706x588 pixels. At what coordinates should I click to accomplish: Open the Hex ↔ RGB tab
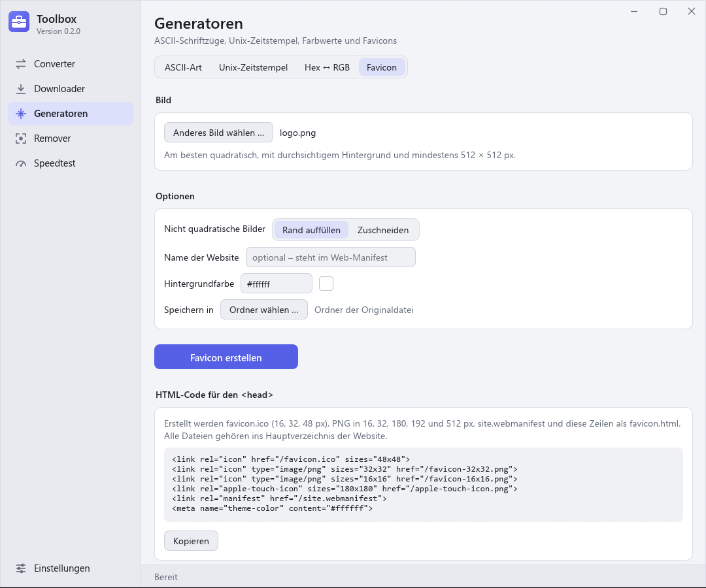[327, 67]
